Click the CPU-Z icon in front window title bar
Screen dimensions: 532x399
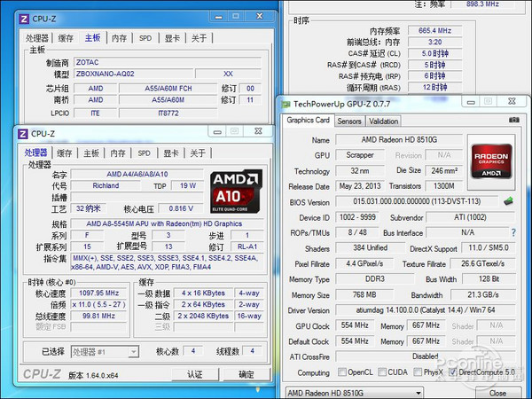pyautogui.click(x=23, y=134)
